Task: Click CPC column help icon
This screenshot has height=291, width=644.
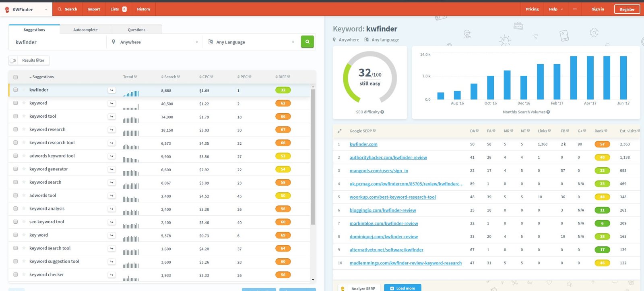Action: pyautogui.click(x=212, y=77)
